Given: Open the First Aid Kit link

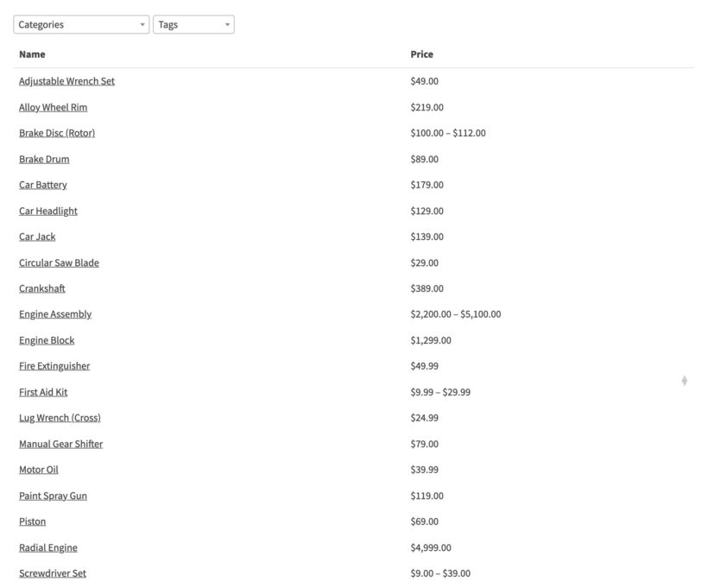Looking at the screenshot, I should tap(43, 393).
